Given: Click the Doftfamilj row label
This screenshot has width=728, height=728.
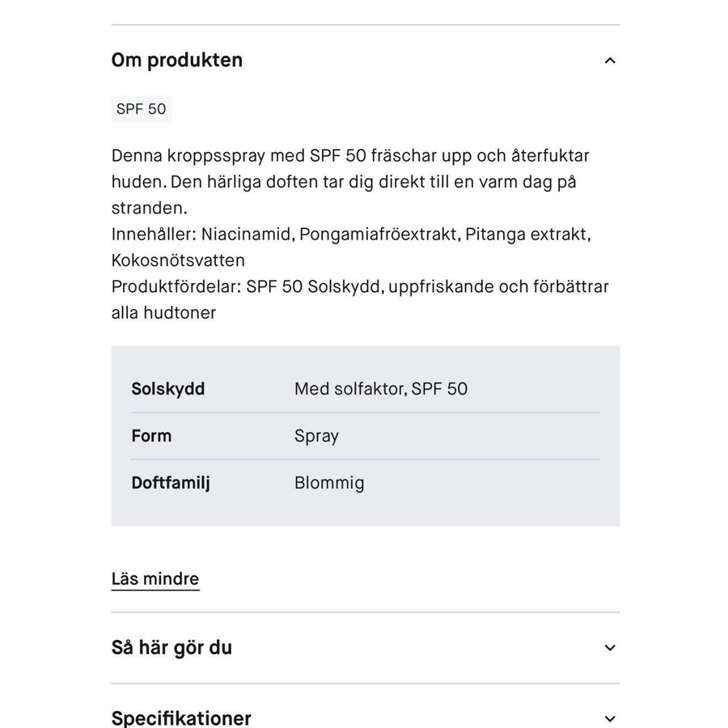Looking at the screenshot, I should (171, 483).
